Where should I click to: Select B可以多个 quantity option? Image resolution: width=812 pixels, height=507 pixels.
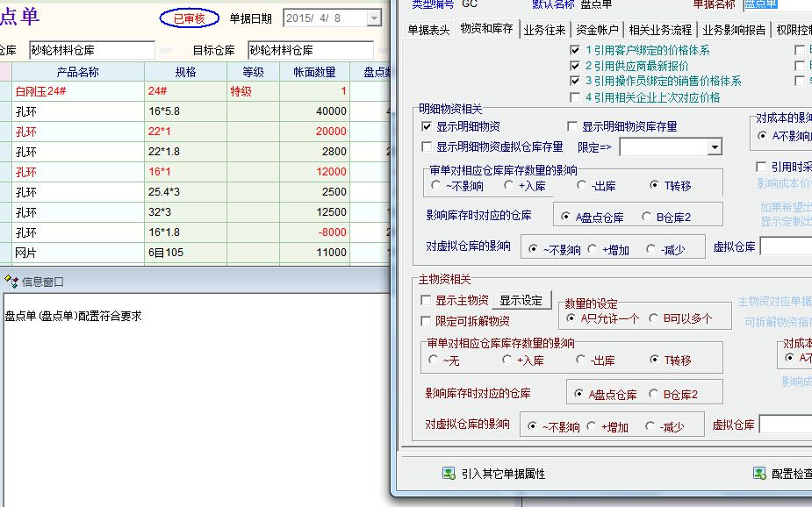(653, 318)
